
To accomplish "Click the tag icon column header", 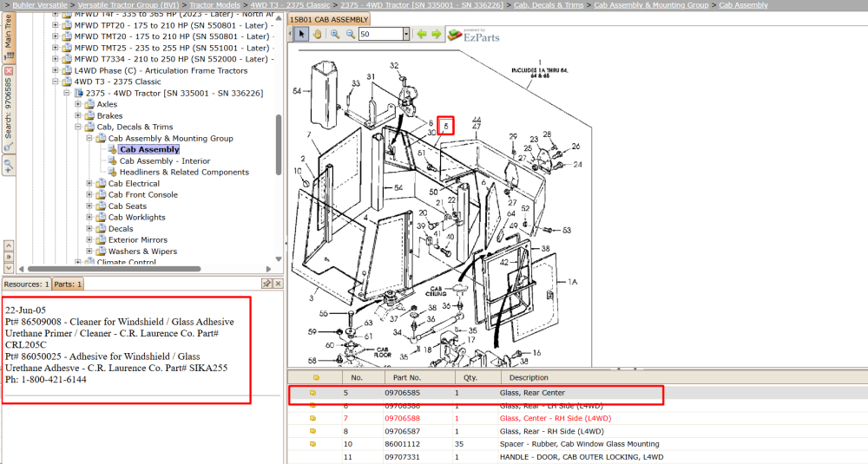I will [x=316, y=378].
